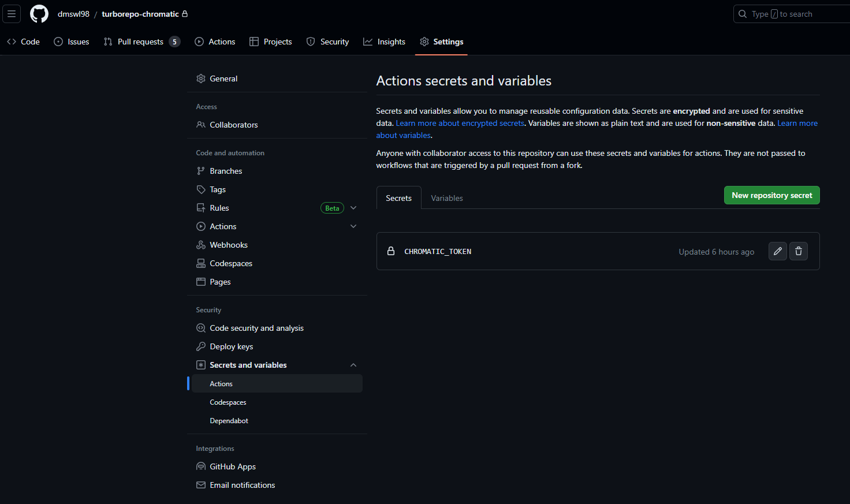Click the key icon beside Deploy keys
This screenshot has width=850, height=504.
coord(201,346)
